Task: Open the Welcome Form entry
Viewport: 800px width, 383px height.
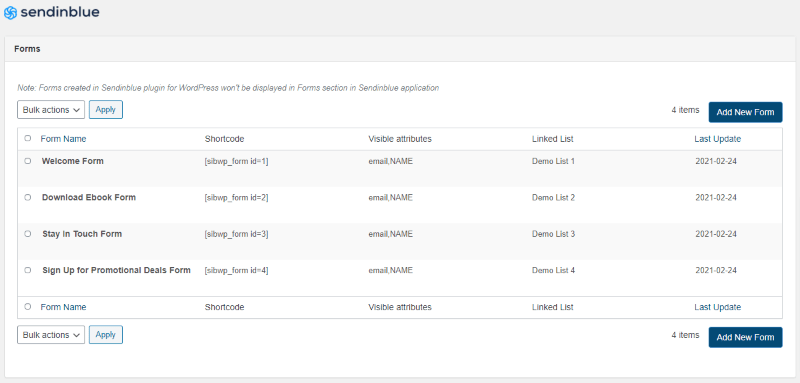Action: (72, 161)
